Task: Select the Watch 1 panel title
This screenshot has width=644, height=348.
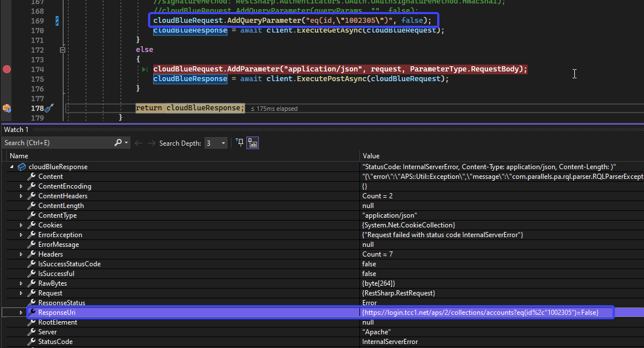Action: pos(15,130)
